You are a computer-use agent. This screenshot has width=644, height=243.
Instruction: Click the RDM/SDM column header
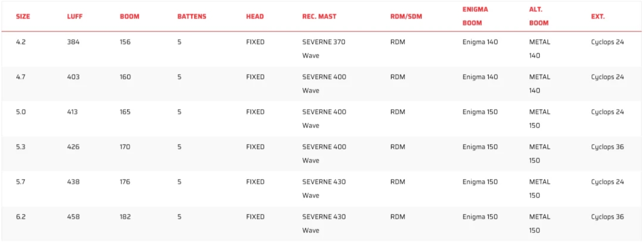coord(406,16)
